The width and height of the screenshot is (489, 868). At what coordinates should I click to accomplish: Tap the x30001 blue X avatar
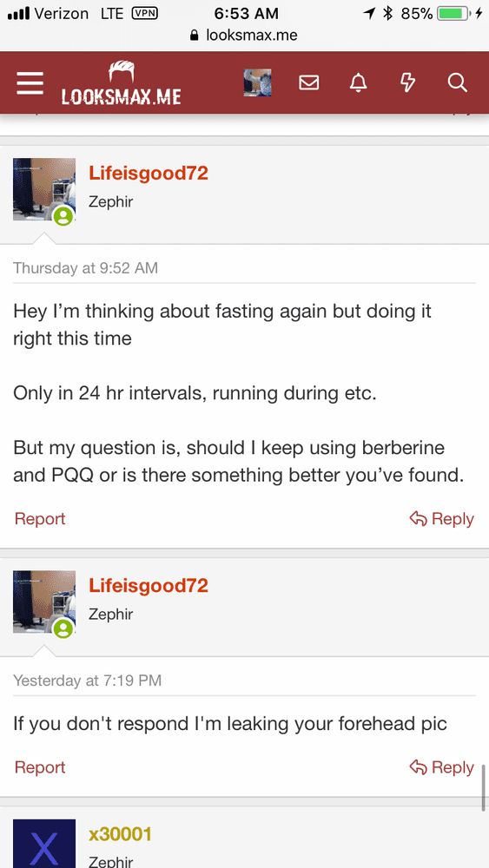tap(44, 844)
